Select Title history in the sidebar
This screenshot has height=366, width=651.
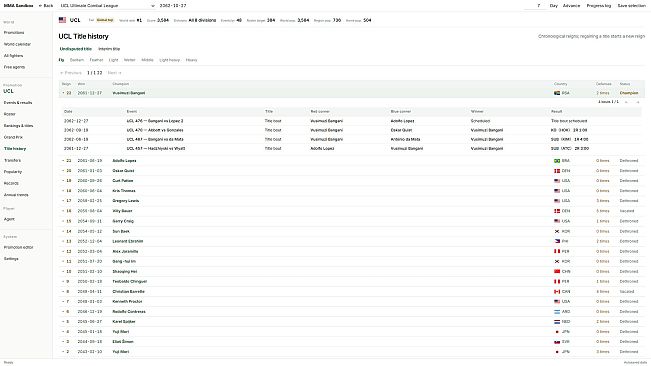15,149
